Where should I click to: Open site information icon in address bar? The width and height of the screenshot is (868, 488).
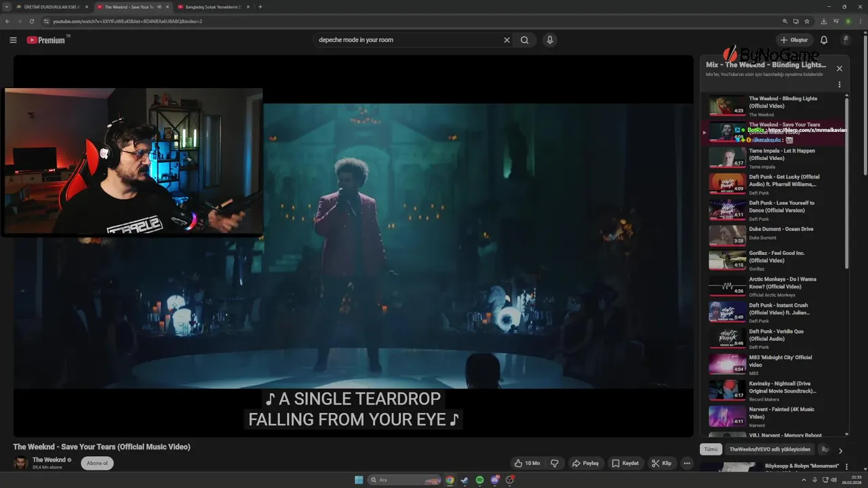(46, 21)
